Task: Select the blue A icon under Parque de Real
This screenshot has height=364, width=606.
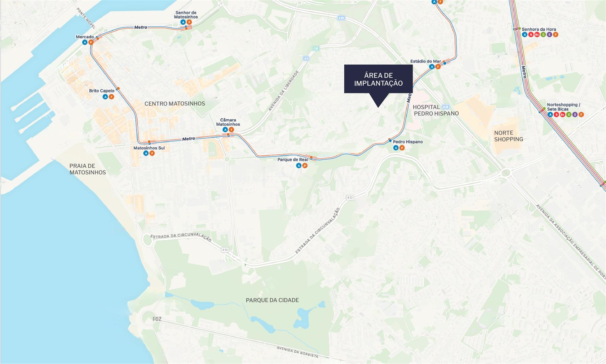Action: coord(299,165)
